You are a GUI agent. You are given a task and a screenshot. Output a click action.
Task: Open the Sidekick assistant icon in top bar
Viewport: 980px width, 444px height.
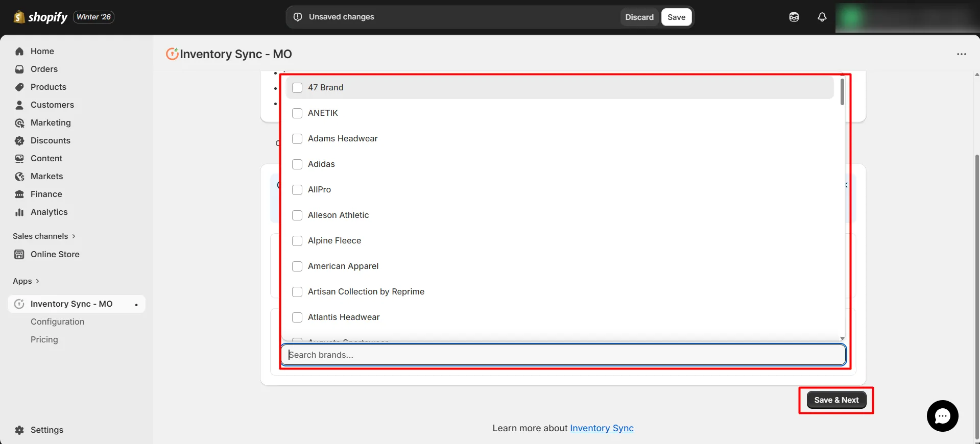pyautogui.click(x=794, y=17)
